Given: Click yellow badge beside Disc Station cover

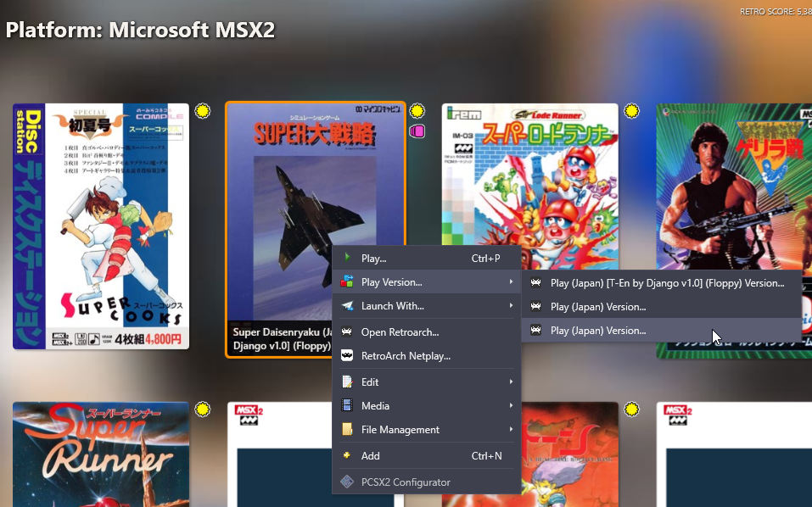Looking at the screenshot, I should [x=203, y=111].
